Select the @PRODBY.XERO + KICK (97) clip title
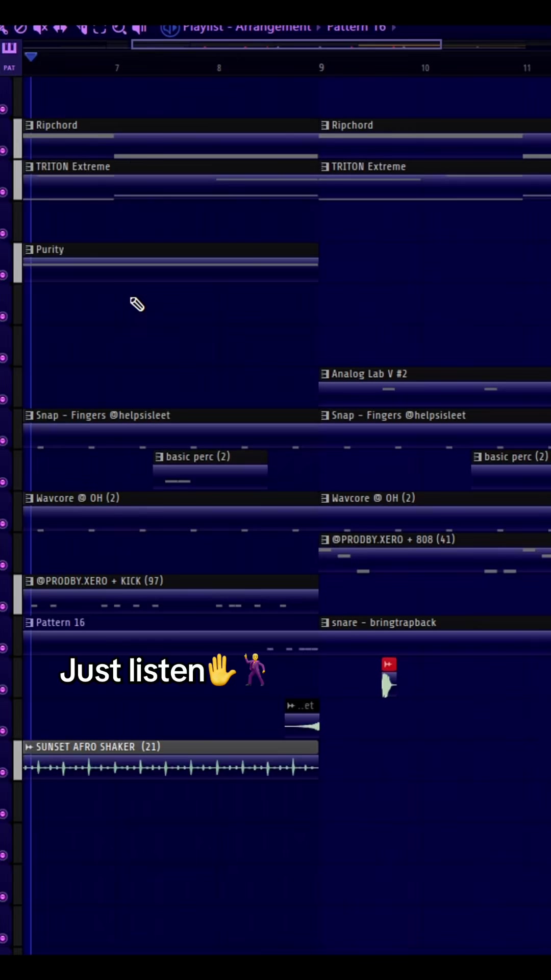Image resolution: width=551 pixels, height=980 pixels. [x=99, y=581]
